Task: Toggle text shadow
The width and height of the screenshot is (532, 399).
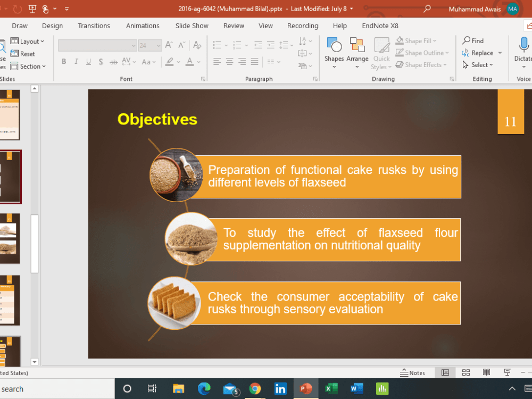Action: click(101, 62)
